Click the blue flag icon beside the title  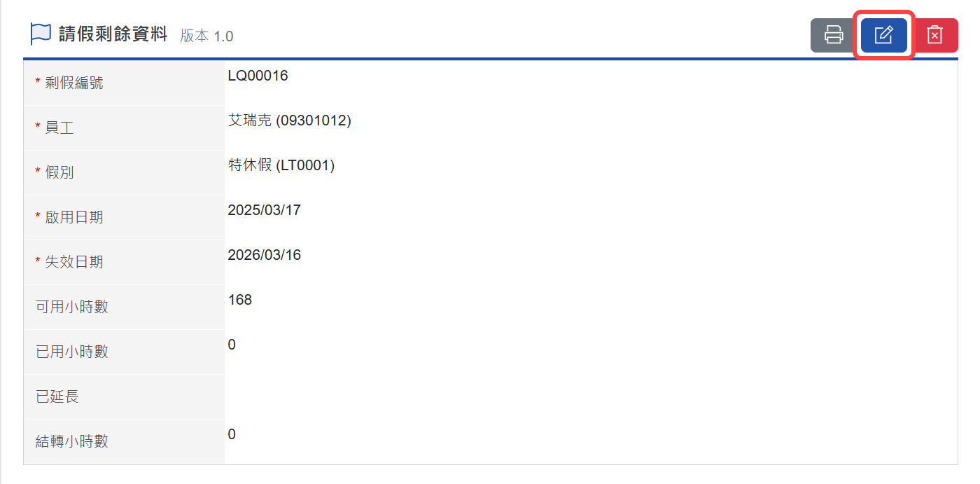(x=41, y=34)
